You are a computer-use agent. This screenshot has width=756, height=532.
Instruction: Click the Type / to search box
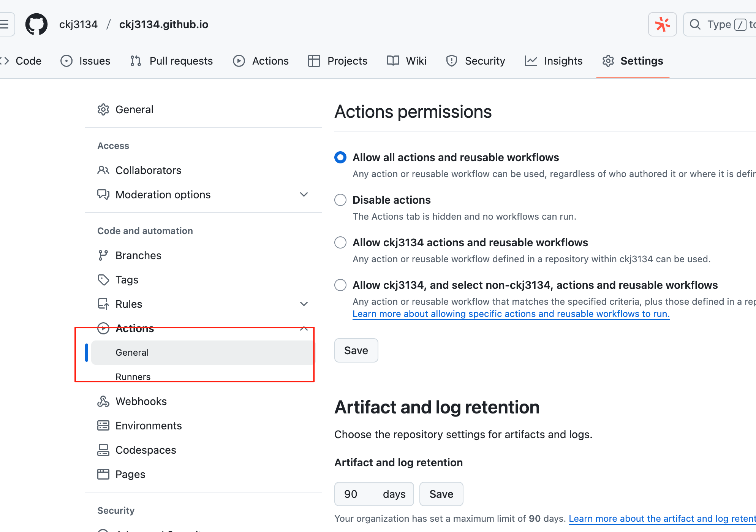(720, 24)
